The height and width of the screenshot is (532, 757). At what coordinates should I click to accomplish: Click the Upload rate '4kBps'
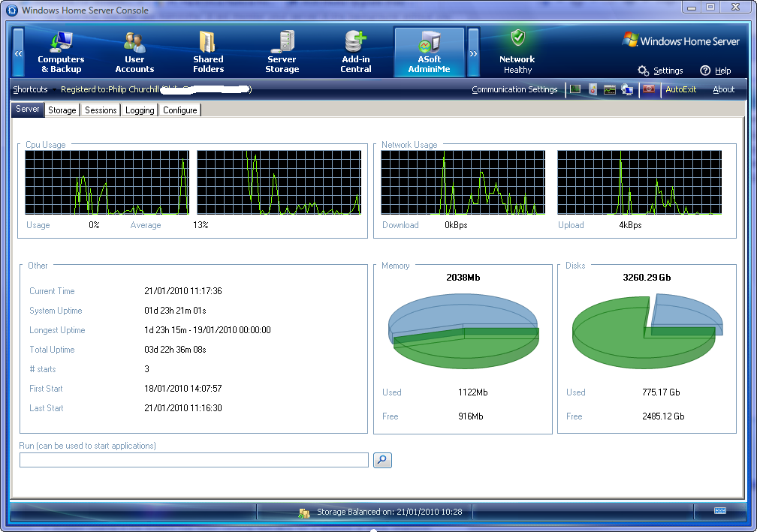pyautogui.click(x=631, y=225)
